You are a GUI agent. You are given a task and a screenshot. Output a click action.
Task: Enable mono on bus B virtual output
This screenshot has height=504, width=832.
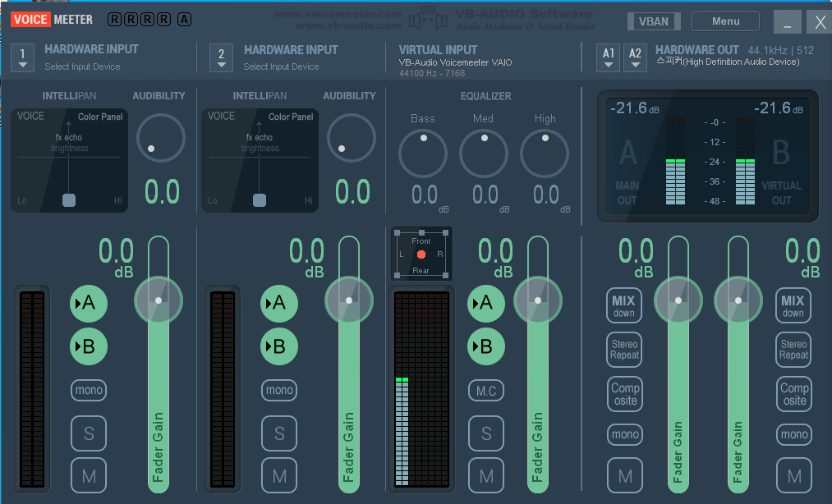click(x=793, y=434)
